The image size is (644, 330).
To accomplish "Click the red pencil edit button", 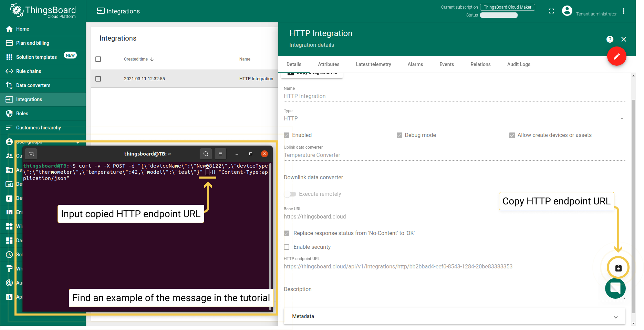I will pyautogui.click(x=616, y=56).
